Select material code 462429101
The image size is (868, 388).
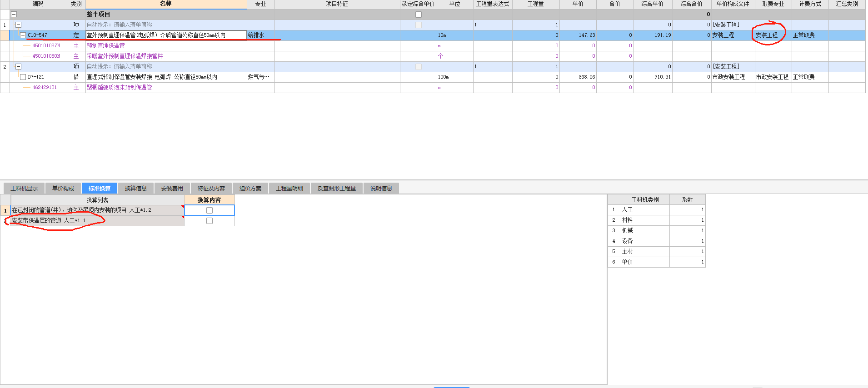click(x=45, y=88)
